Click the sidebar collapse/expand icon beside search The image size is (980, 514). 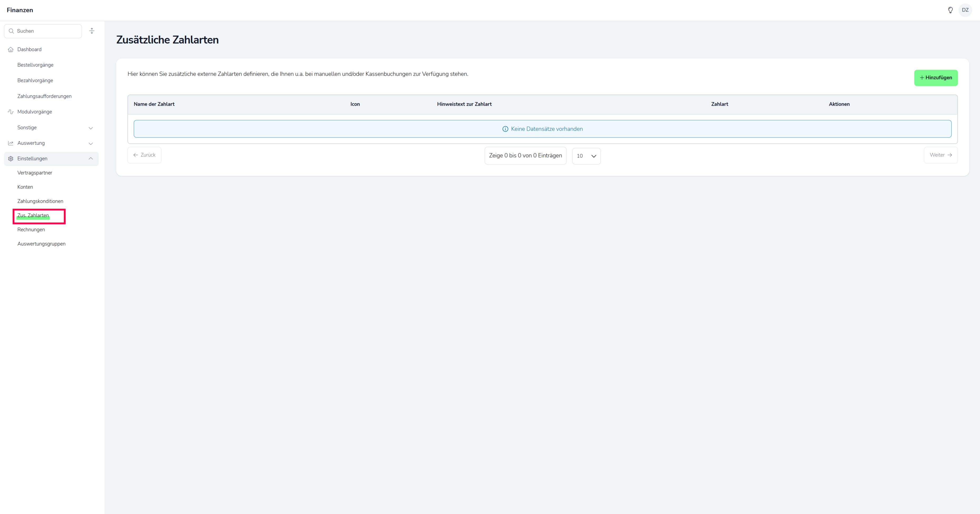[x=92, y=31]
